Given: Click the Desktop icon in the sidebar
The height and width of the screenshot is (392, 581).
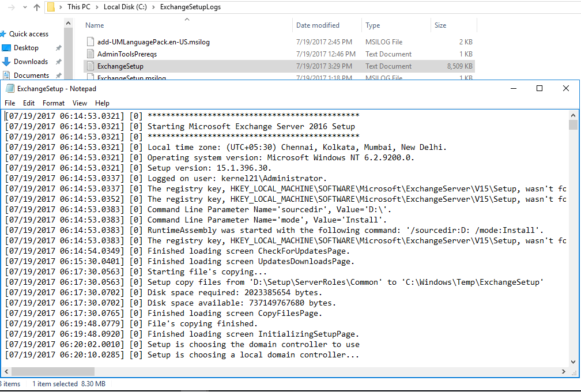Looking at the screenshot, I should click(6, 48).
